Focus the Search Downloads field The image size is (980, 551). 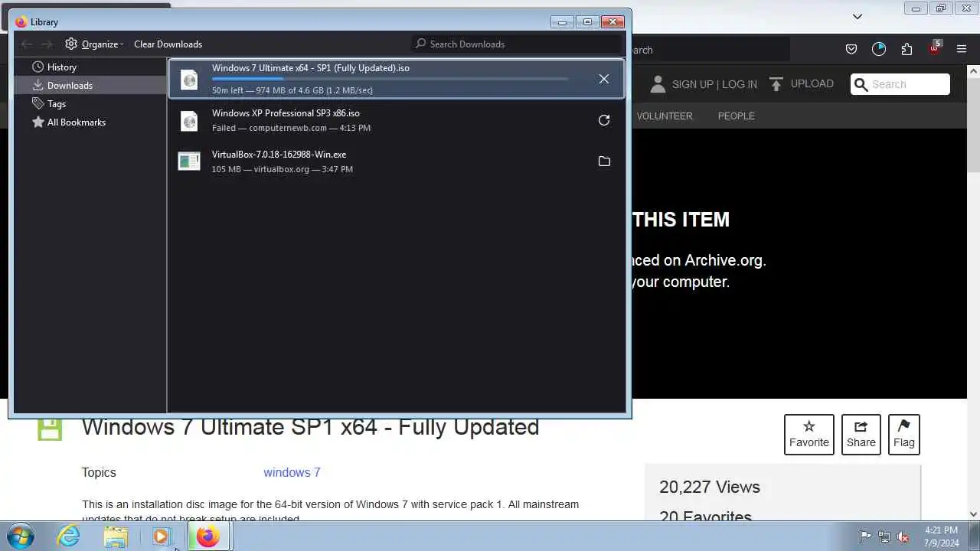pyautogui.click(x=517, y=44)
